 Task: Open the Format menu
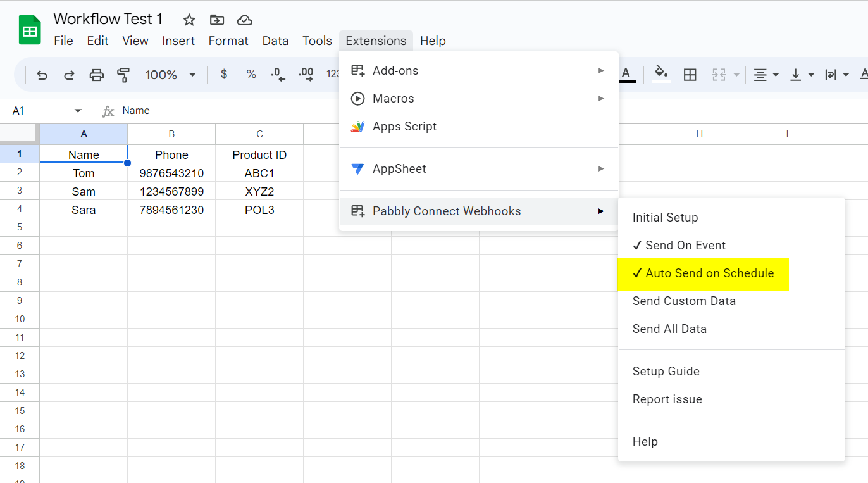click(x=228, y=41)
